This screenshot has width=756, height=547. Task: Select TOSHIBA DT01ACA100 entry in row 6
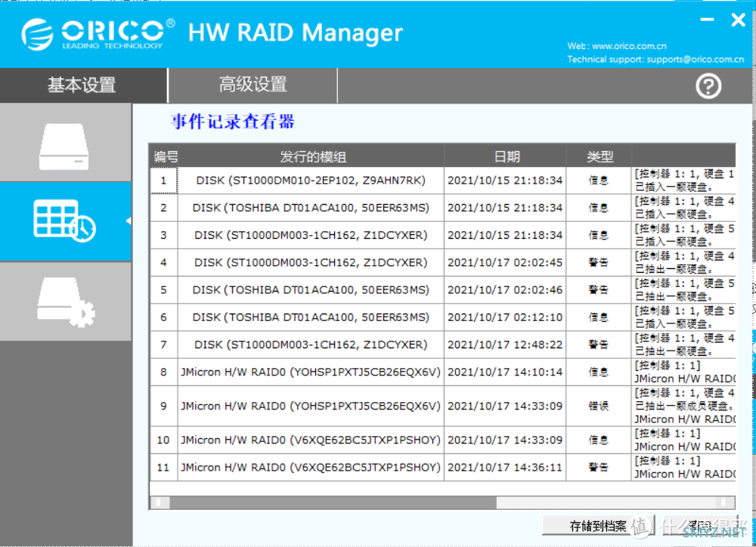(311, 317)
